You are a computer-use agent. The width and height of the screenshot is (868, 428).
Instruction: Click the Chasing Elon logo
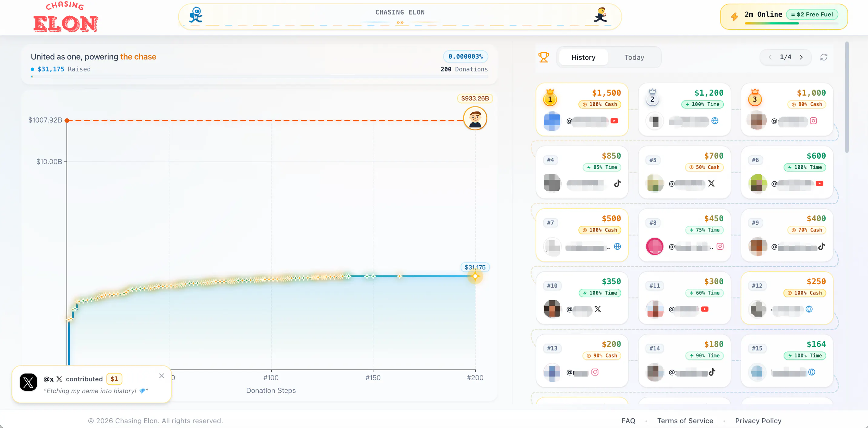tap(66, 17)
